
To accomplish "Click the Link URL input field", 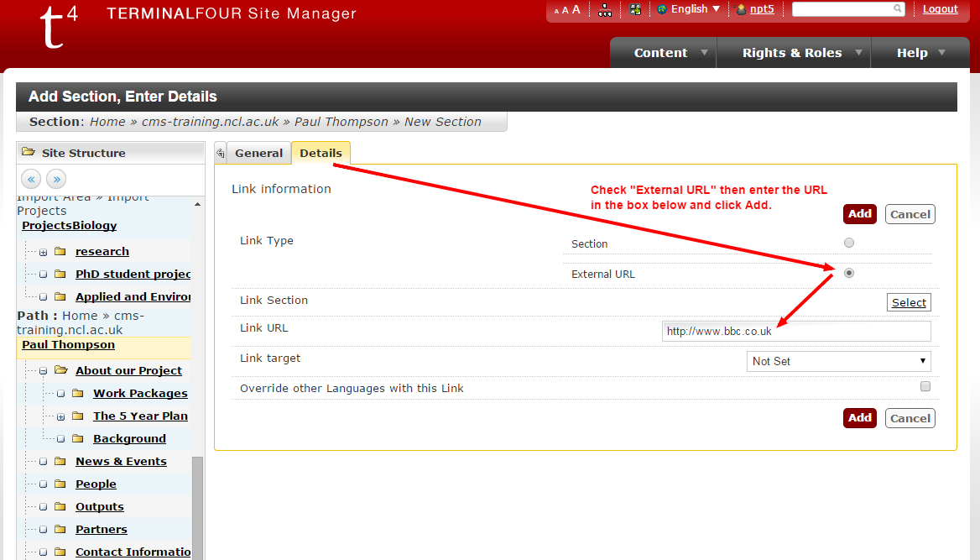I will pyautogui.click(x=795, y=332).
